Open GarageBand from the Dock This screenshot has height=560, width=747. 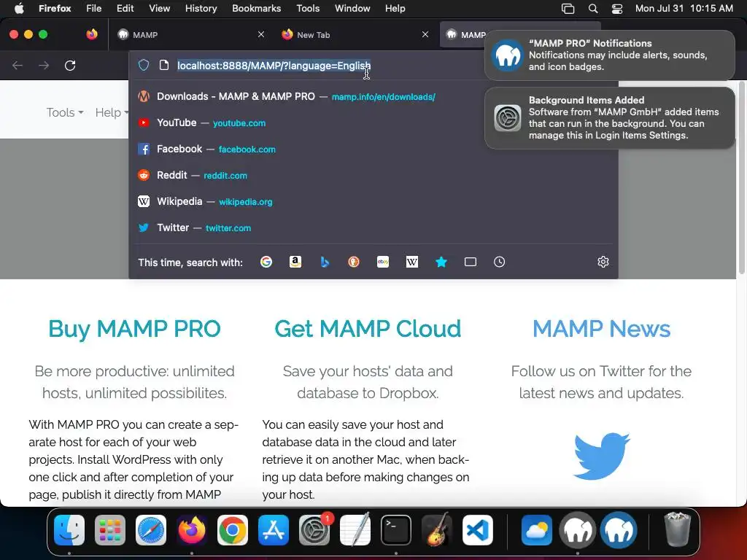pos(437,530)
